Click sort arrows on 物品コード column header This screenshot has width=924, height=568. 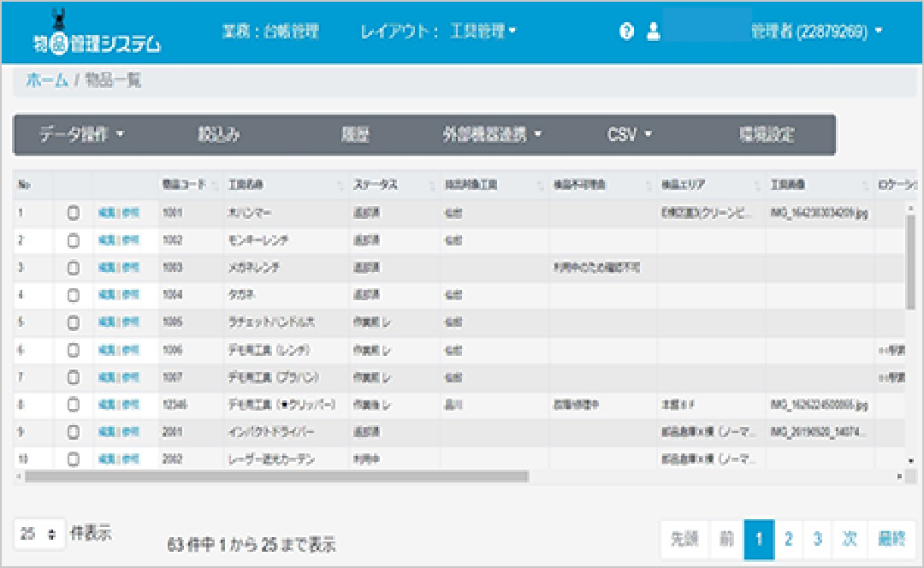click(x=214, y=186)
